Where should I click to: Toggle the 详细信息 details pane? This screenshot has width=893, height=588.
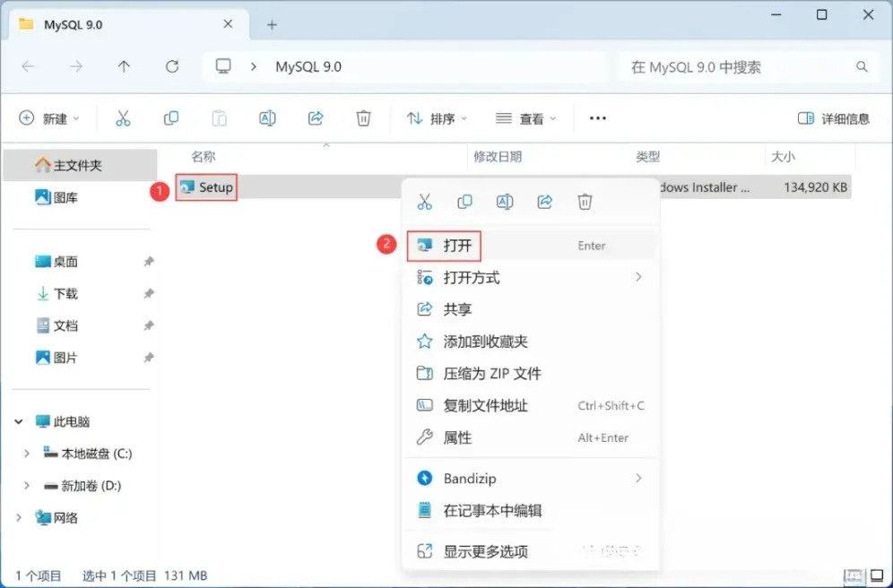coord(833,118)
